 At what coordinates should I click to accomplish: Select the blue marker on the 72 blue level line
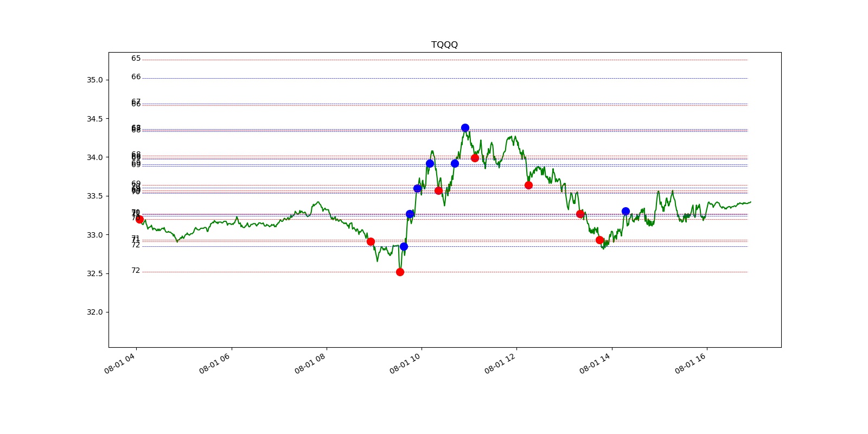404,246
